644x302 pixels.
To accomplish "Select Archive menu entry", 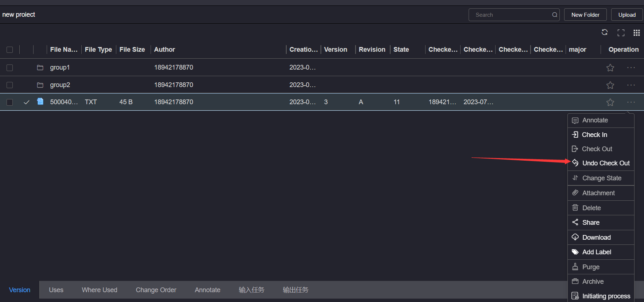I will (601, 282).
